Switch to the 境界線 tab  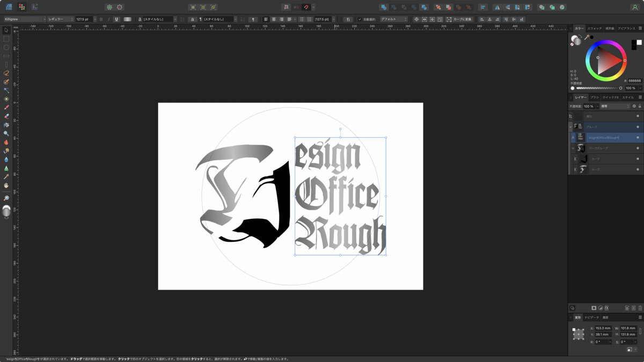pyautogui.click(x=610, y=28)
